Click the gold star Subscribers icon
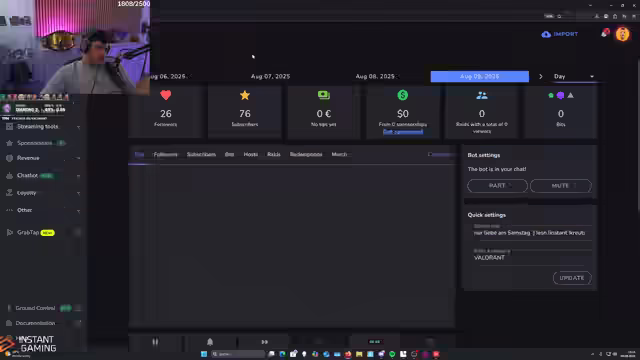This screenshot has width=640, height=360. coord(245,95)
